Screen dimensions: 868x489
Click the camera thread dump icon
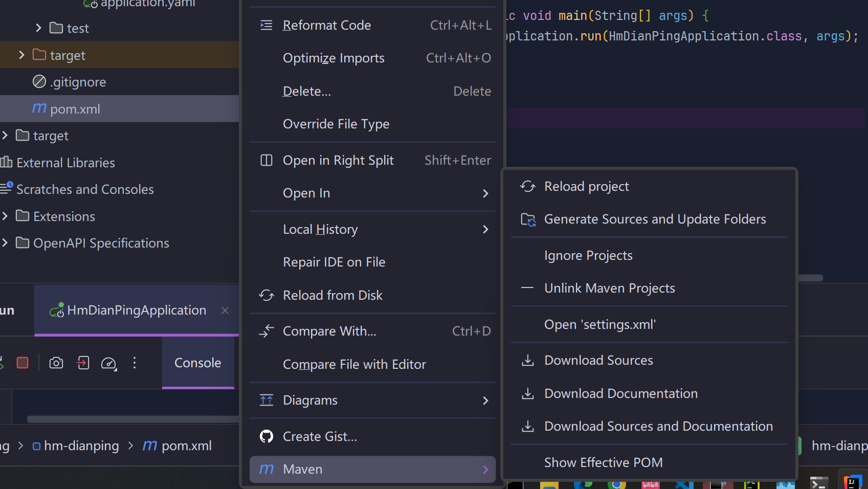(56, 363)
